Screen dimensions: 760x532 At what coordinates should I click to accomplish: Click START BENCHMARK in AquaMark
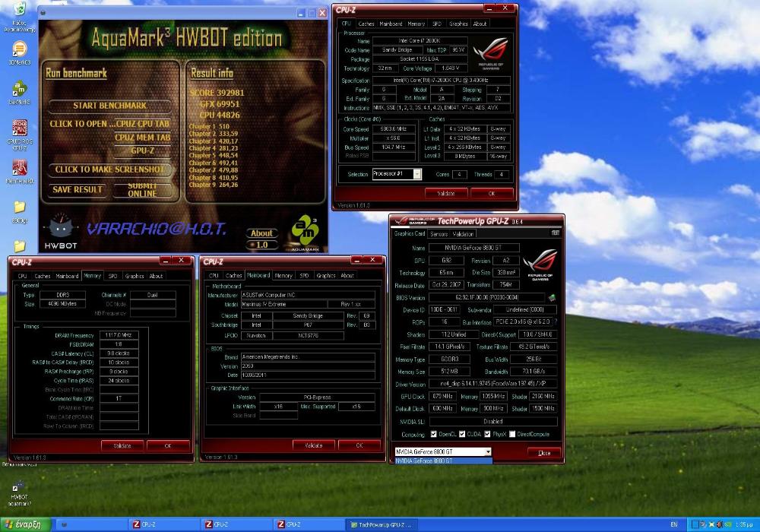(x=109, y=106)
